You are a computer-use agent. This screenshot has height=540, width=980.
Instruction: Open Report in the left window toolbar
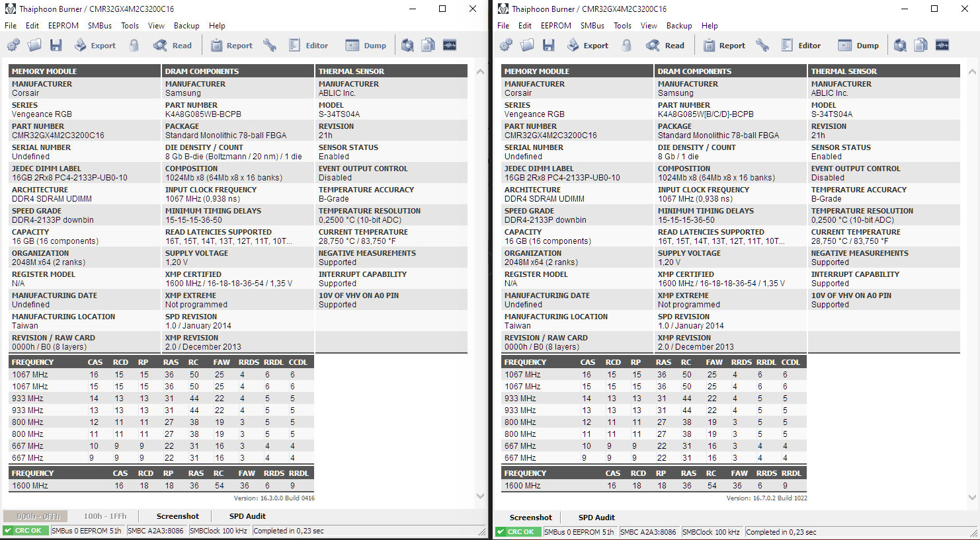[231, 46]
